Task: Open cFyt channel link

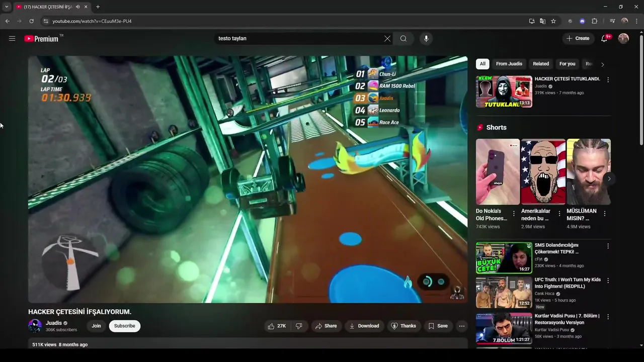Action: pos(538,259)
